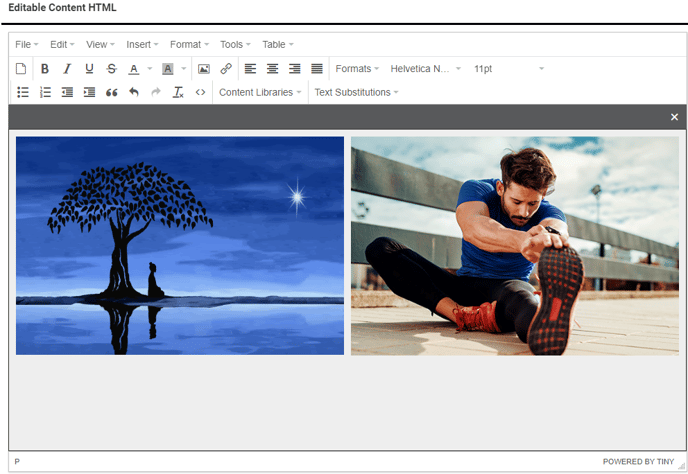Insert a hyperlink with link icon
The image size is (688, 474).
pos(226,69)
